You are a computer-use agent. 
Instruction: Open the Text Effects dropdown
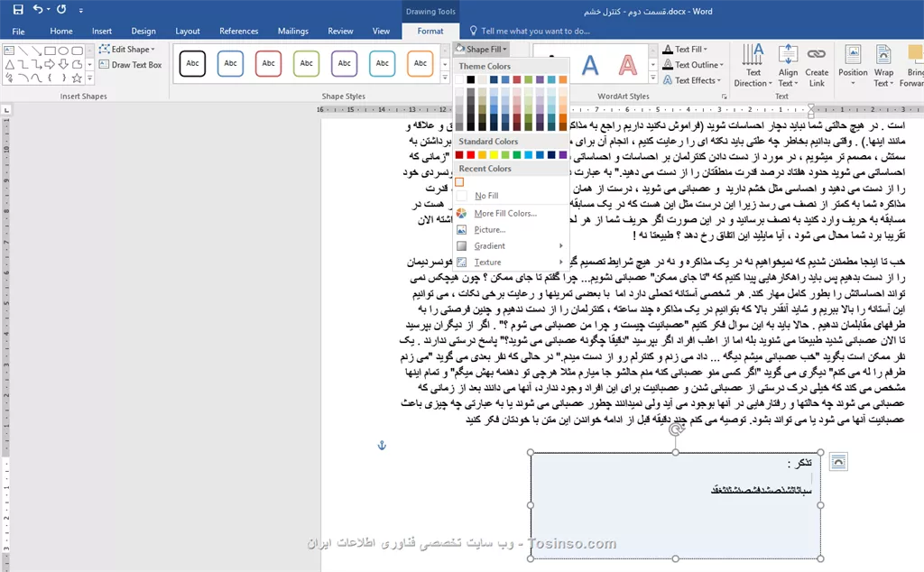coord(692,80)
